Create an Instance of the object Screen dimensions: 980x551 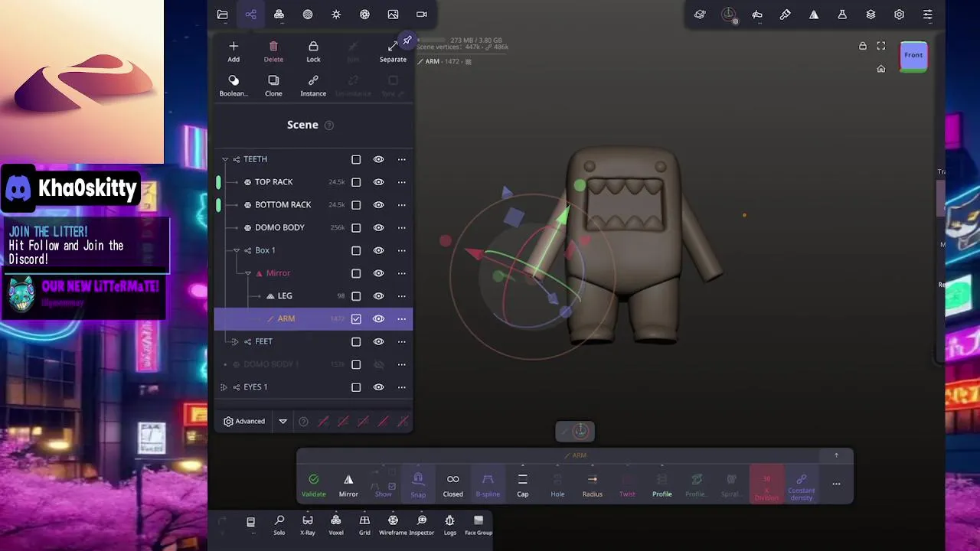[x=313, y=85]
